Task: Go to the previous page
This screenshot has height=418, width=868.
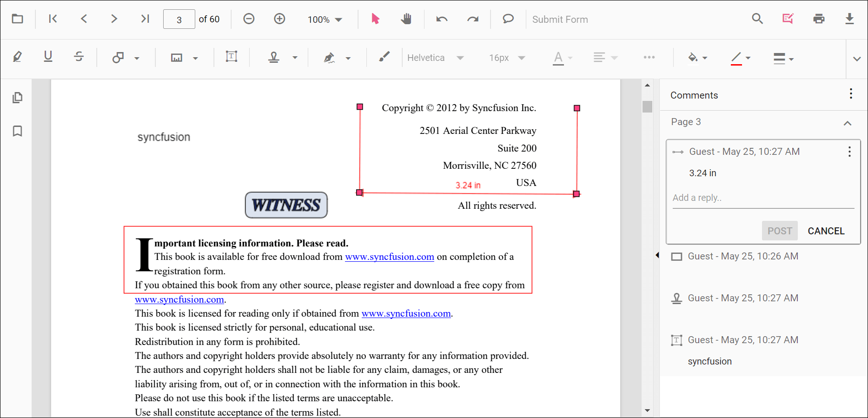Action: click(84, 19)
